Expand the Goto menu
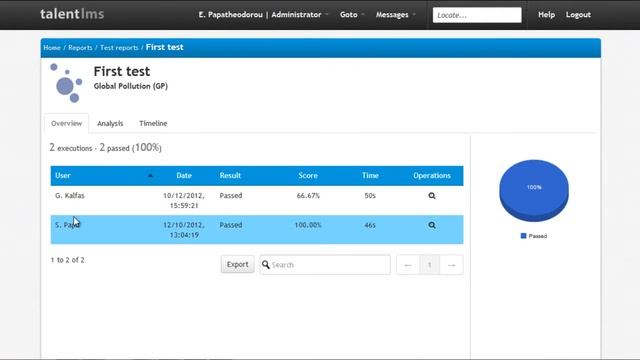This screenshot has width=640, height=360. [352, 15]
